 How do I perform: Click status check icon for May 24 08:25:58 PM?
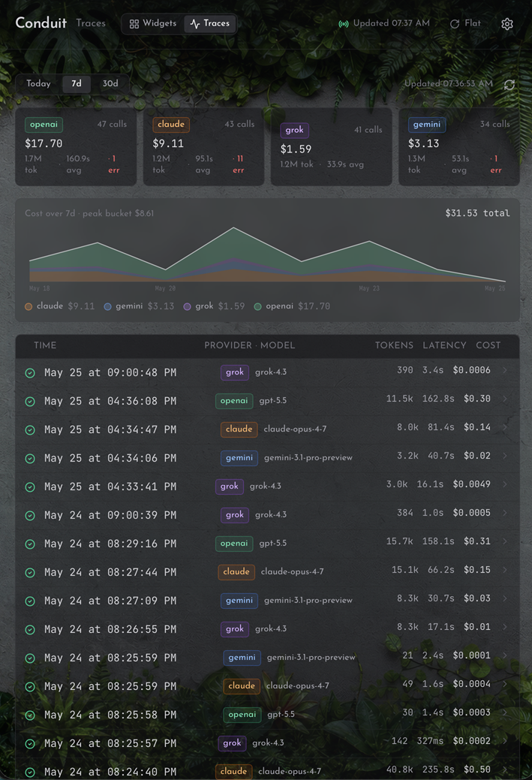coord(30,715)
